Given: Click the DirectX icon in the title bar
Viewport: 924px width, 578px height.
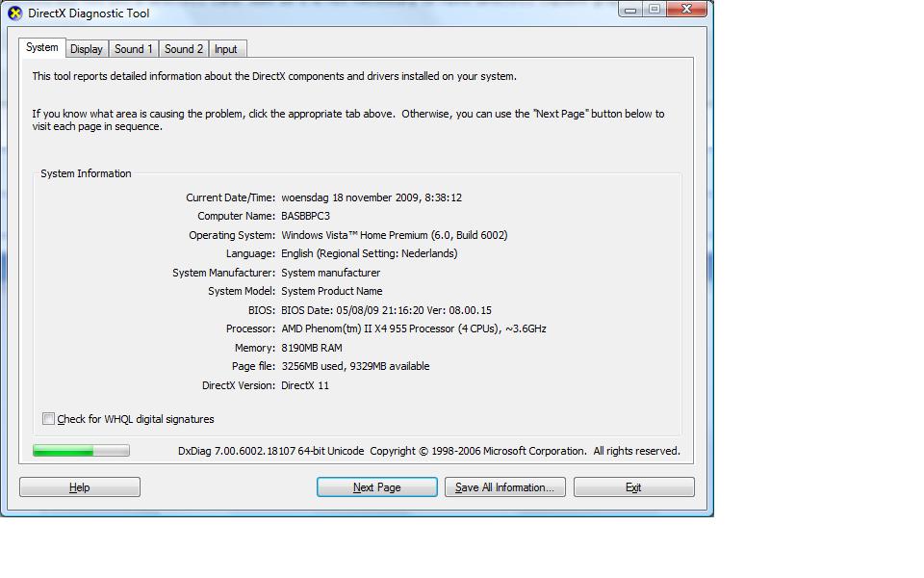Looking at the screenshot, I should click(14, 13).
